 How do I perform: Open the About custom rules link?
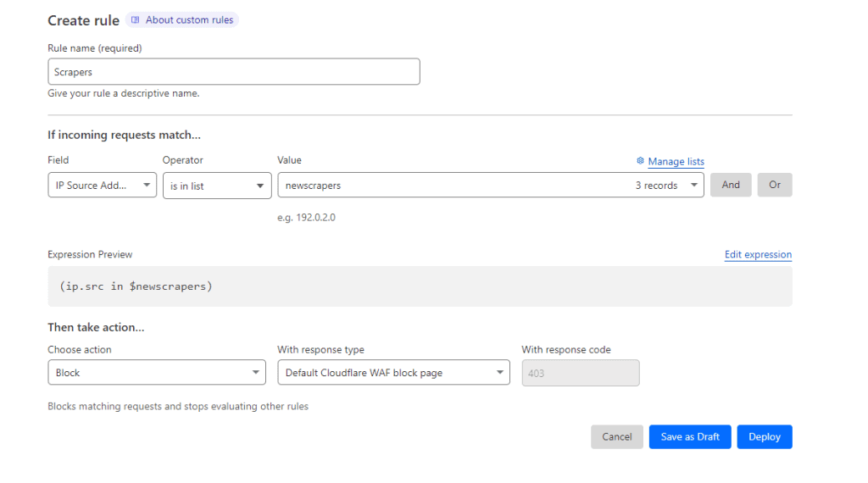tap(189, 19)
